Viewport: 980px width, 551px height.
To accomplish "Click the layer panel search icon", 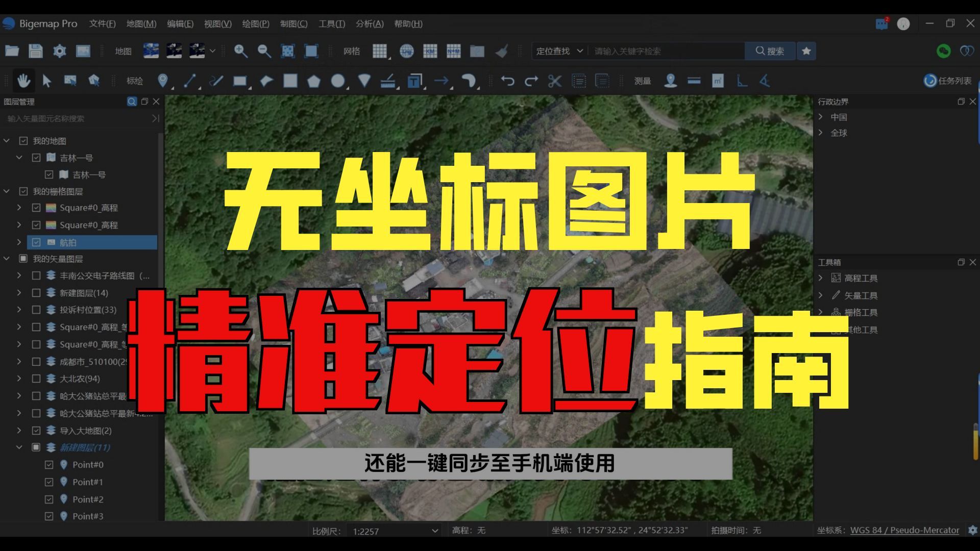I will point(132,102).
